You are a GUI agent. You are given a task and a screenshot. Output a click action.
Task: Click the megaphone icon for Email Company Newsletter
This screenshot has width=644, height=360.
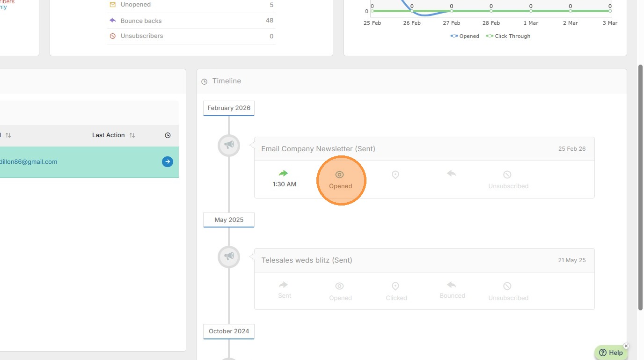[229, 145]
